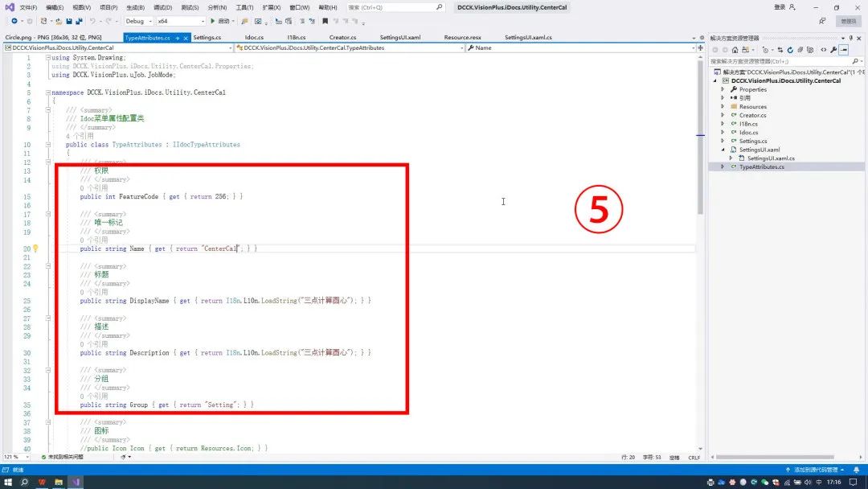
Task: Open WPS from the taskbar
Action: point(42,483)
